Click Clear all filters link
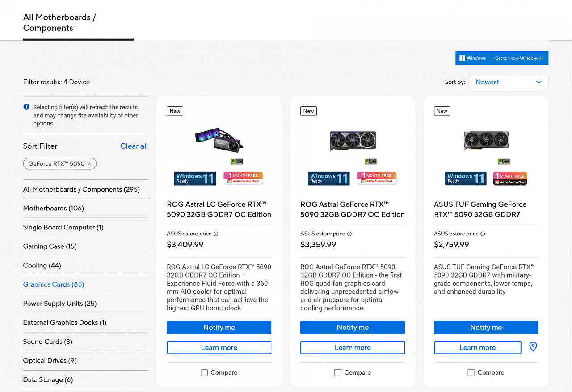Image resolution: width=572 pixels, height=392 pixels. click(134, 146)
